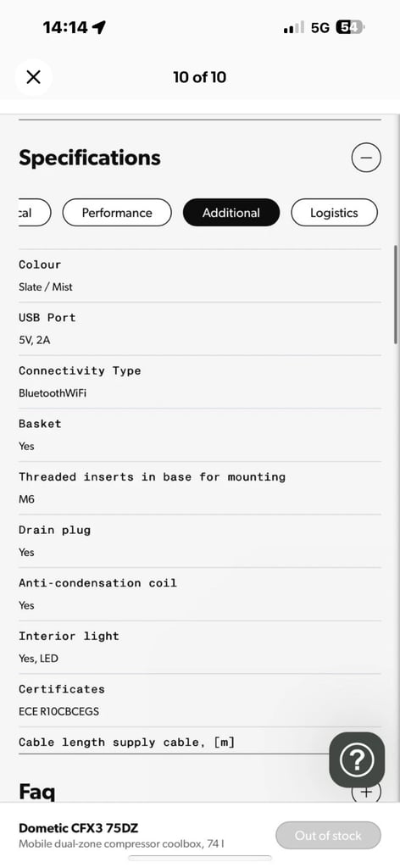Switch to the Logistics tab

pos(334,213)
